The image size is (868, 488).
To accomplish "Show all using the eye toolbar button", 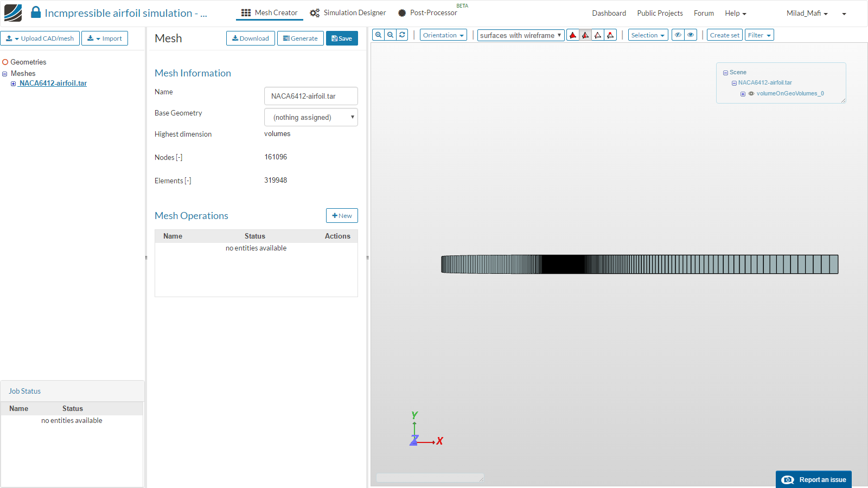I will click(691, 35).
